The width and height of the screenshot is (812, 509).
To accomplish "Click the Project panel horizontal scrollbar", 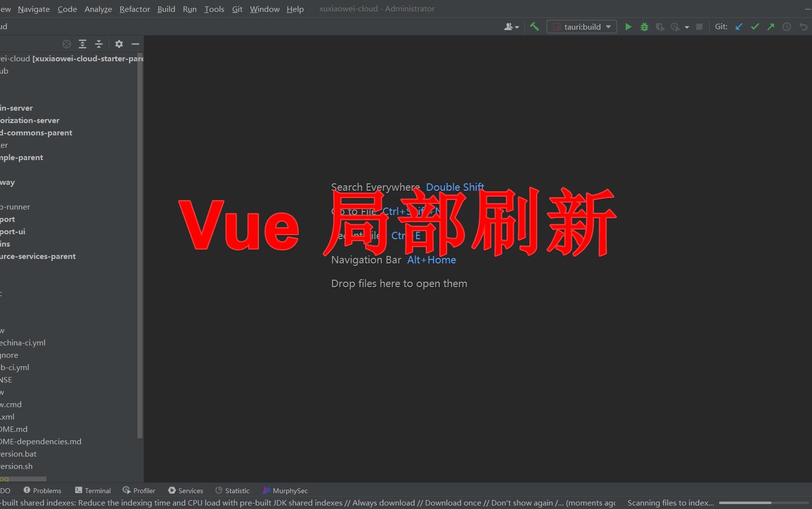I will point(23,479).
